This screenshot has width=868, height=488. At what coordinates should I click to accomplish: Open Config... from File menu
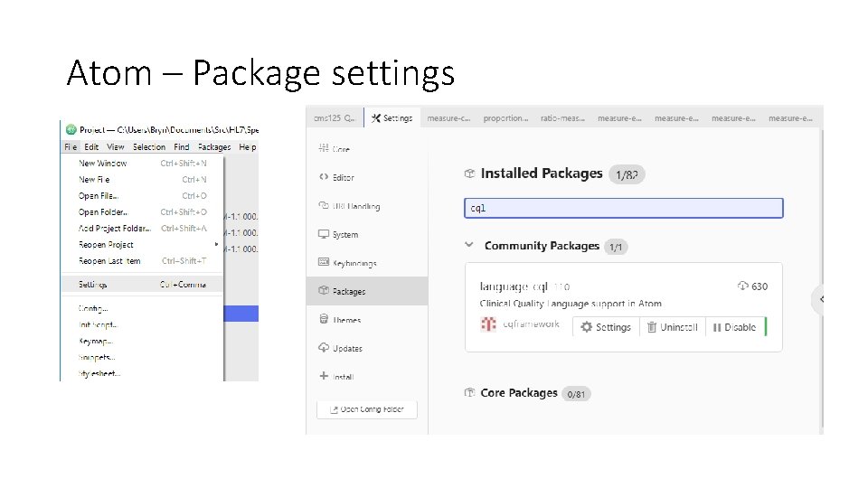(x=142, y=309)
